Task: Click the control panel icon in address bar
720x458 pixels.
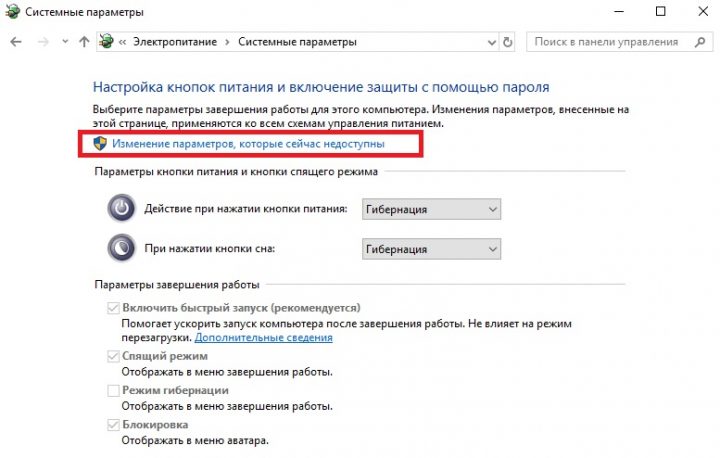Action: coord(107,42)
